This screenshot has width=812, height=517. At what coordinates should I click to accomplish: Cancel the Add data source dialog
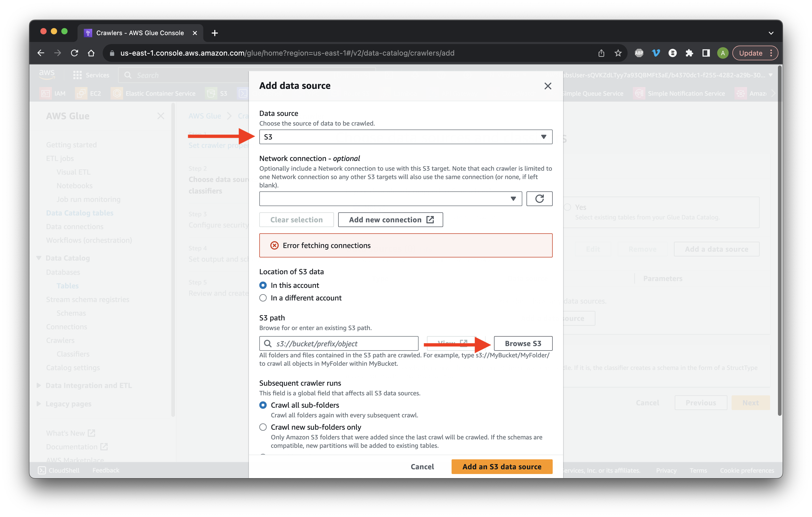422,466
